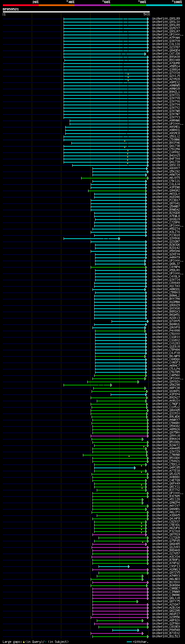The image size is (185, 644).
Task: Select the UniRef100_P23618 label
Action: (166, 235)
